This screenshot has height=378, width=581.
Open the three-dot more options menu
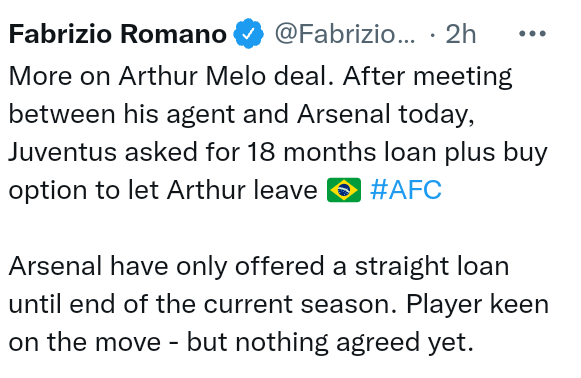pyautogui.click(x=532, y=34)
